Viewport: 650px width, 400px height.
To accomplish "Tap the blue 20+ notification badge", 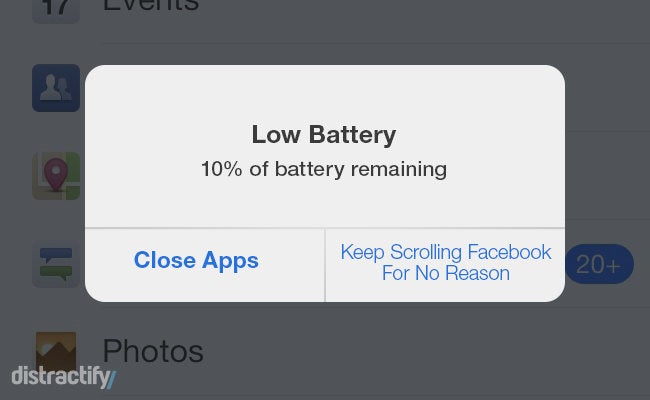I will point(599,264).
